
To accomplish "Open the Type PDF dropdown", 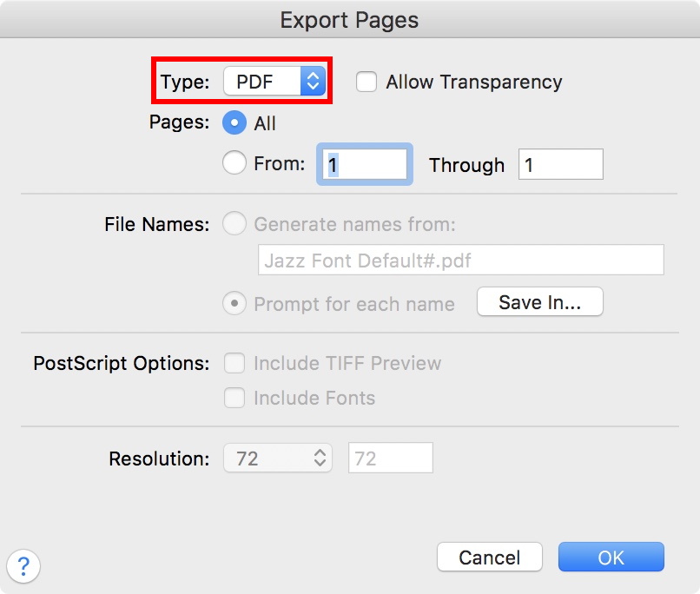I will (273, 82).
